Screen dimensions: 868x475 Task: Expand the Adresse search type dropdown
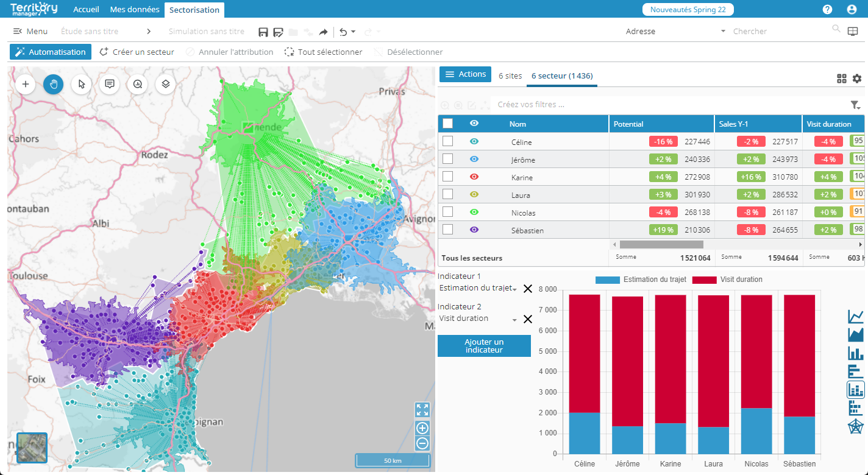tap(723, 32)
